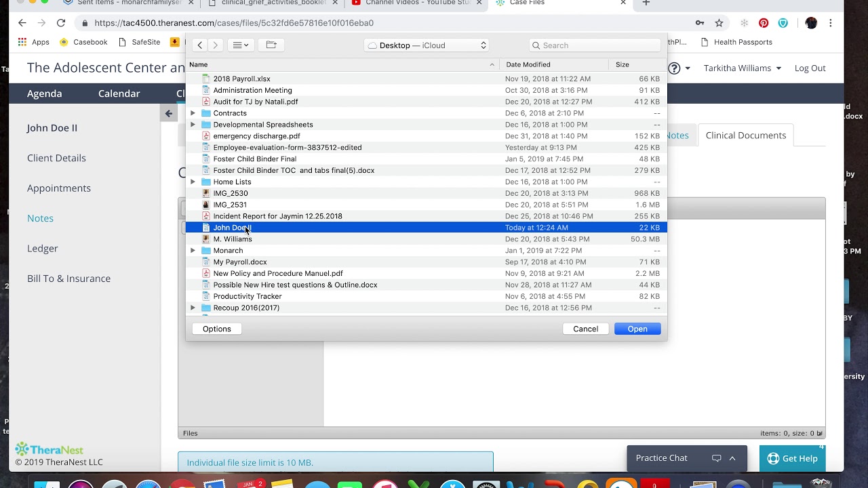Open Ledger in sidebar
868x488 pixels.
click(43, 248)
